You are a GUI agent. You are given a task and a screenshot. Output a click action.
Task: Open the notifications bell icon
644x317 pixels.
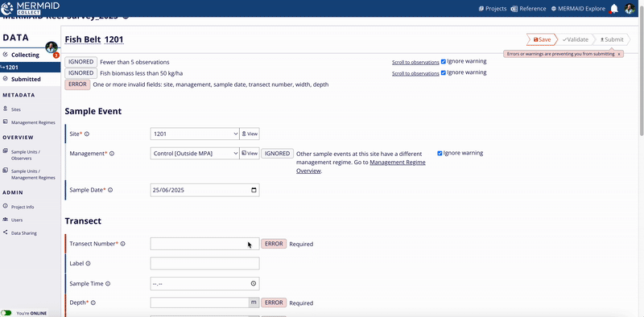click(x=614, y=9)
